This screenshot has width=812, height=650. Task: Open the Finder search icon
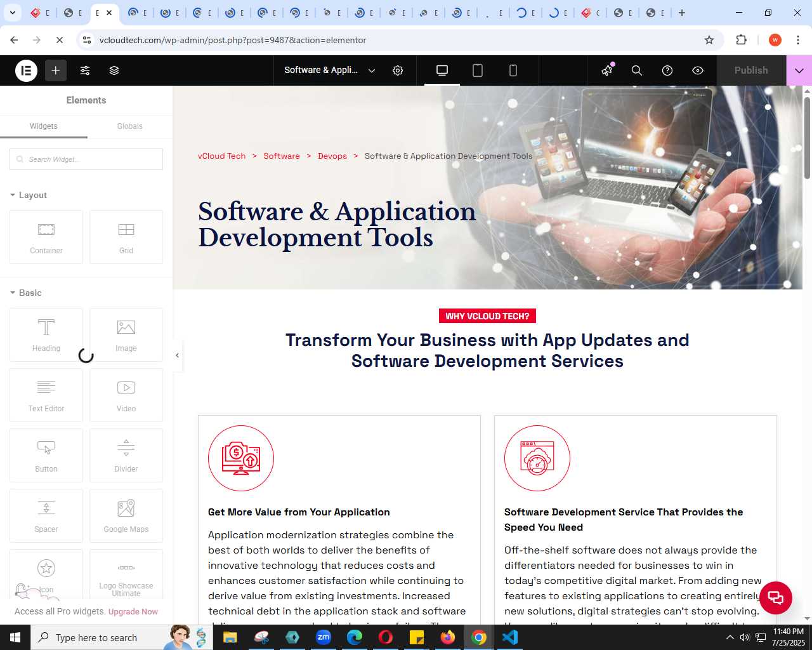pos(637,70)
